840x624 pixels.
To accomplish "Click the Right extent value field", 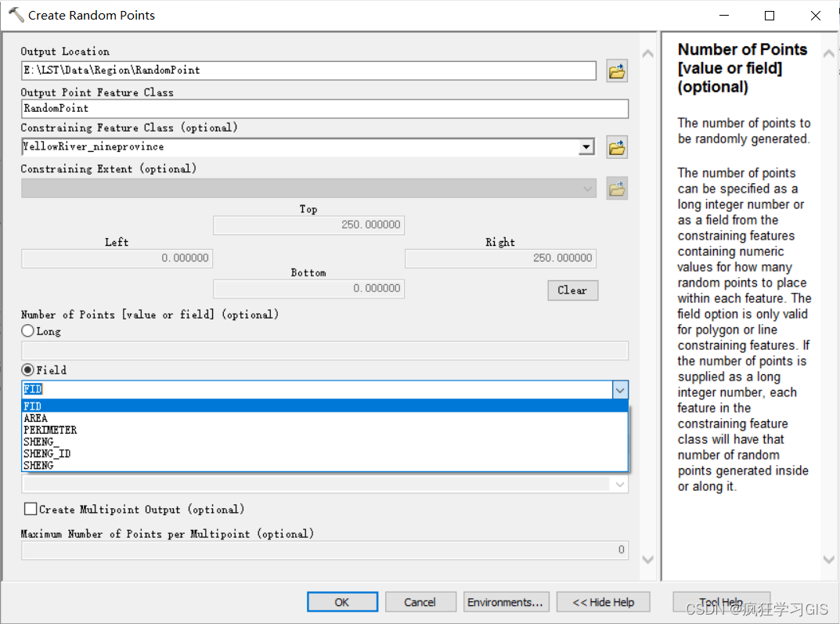I will click(x=500, y=258).
